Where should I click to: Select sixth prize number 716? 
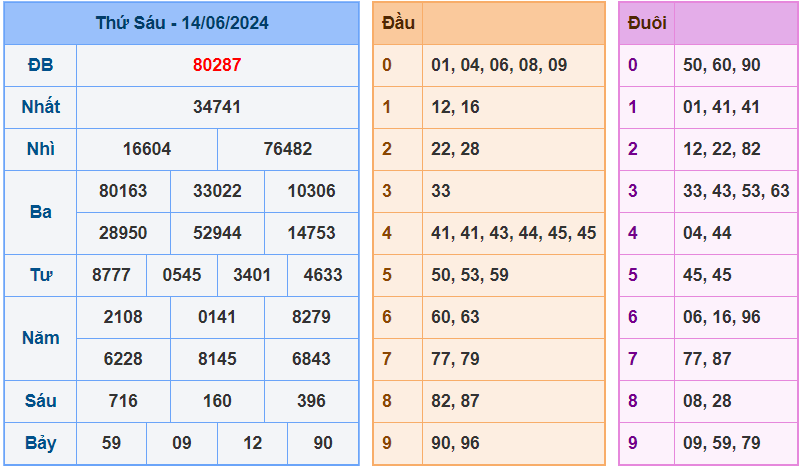pos(123,401)
